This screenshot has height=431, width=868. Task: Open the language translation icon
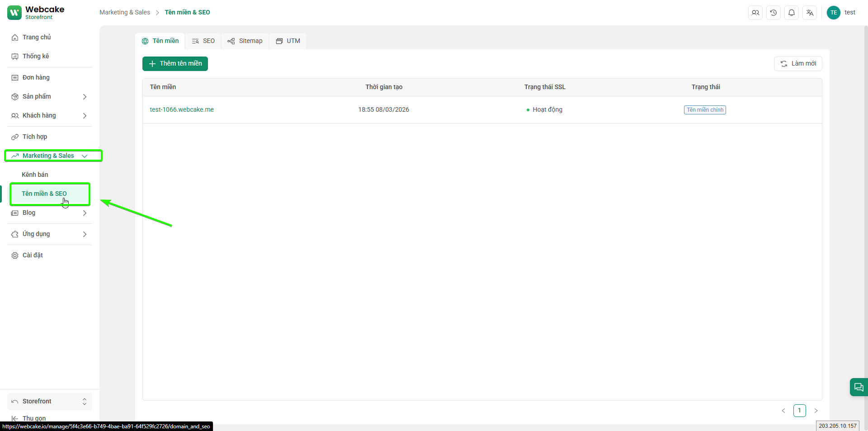pyautogui.click(x=810, y=13)
